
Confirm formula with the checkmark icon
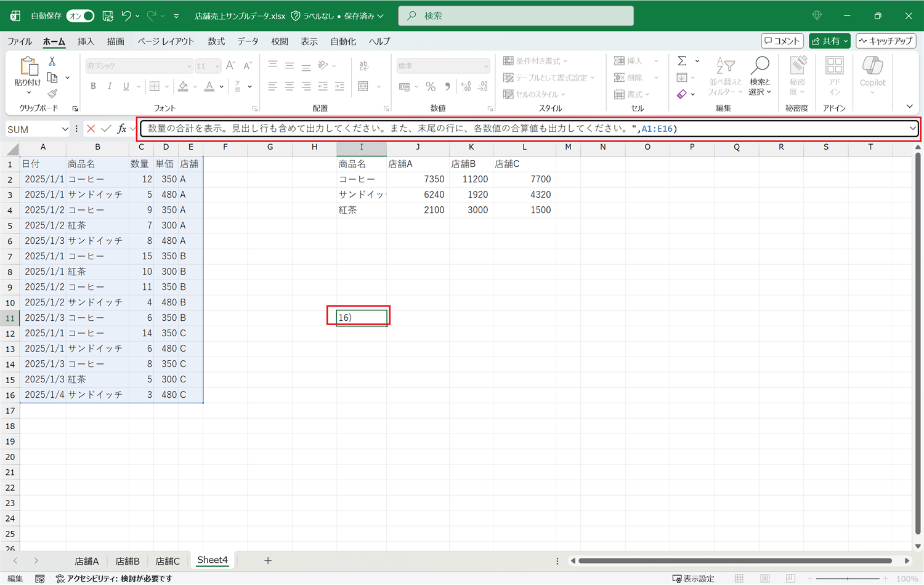tap(107, 129)
